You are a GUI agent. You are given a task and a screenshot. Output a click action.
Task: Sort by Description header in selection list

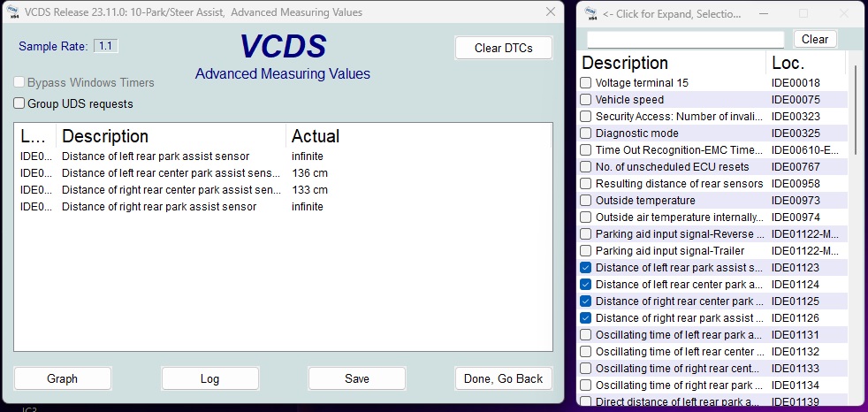coord(672,63)
